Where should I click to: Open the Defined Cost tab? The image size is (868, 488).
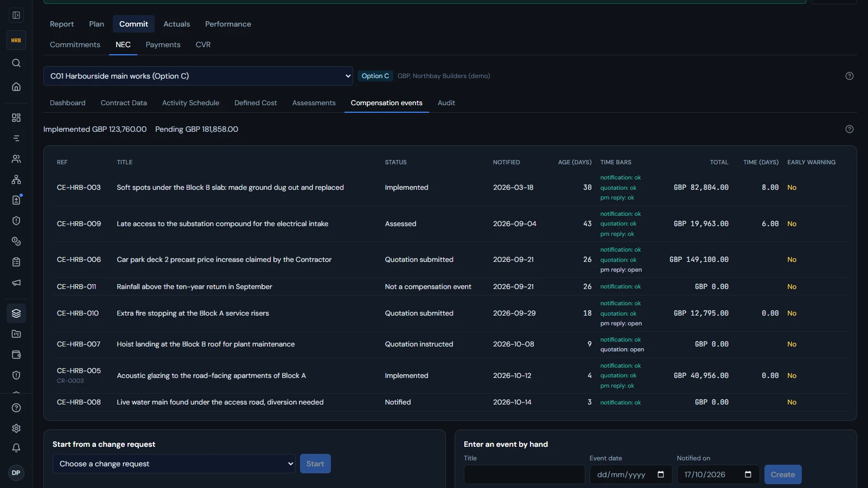coord(256,103)
